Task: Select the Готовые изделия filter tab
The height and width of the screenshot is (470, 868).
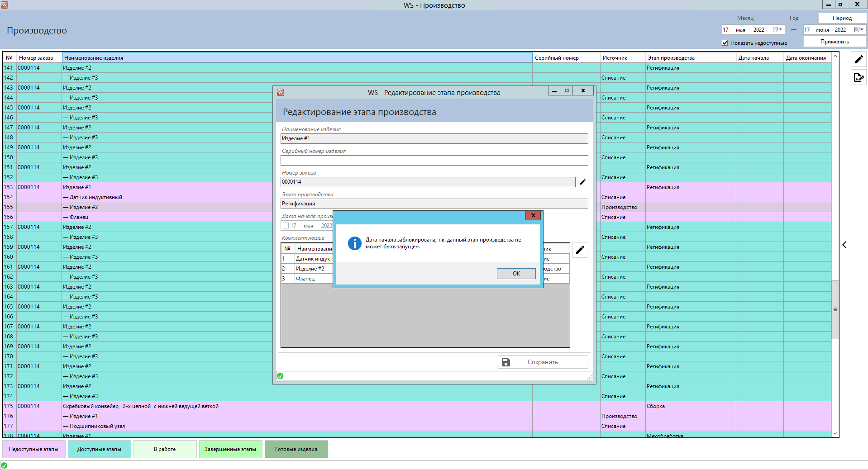Action: point(296,449)
